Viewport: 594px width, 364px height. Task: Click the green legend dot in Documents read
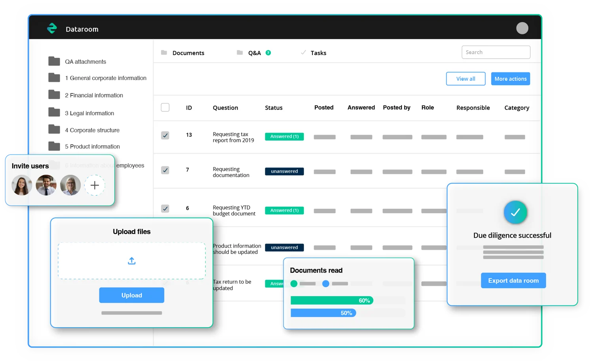(294, 284)
